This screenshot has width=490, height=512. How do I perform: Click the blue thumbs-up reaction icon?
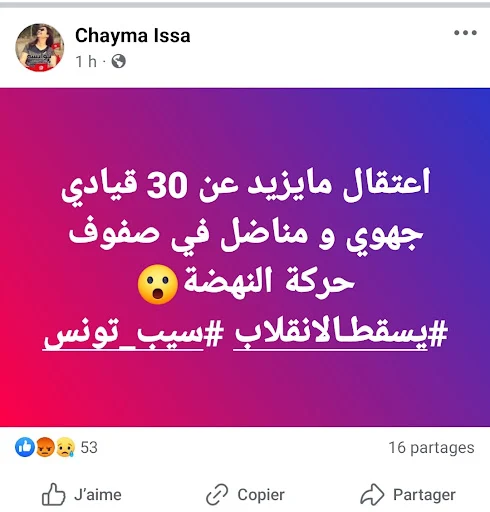click(25, 447)
